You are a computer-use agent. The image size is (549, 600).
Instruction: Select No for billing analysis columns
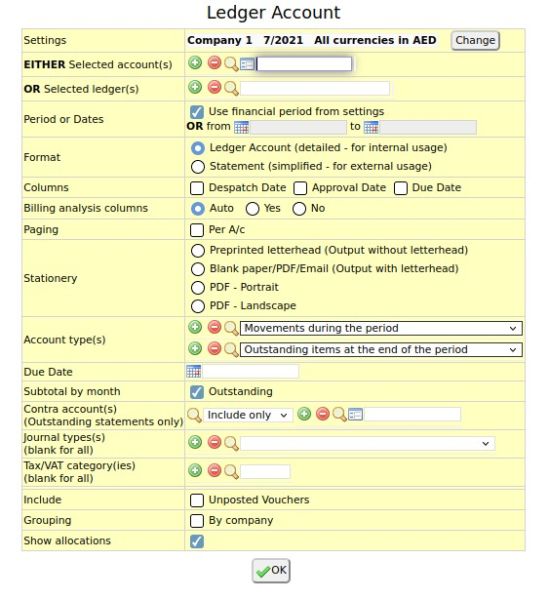pyautogui.click(x=299, y=209)
